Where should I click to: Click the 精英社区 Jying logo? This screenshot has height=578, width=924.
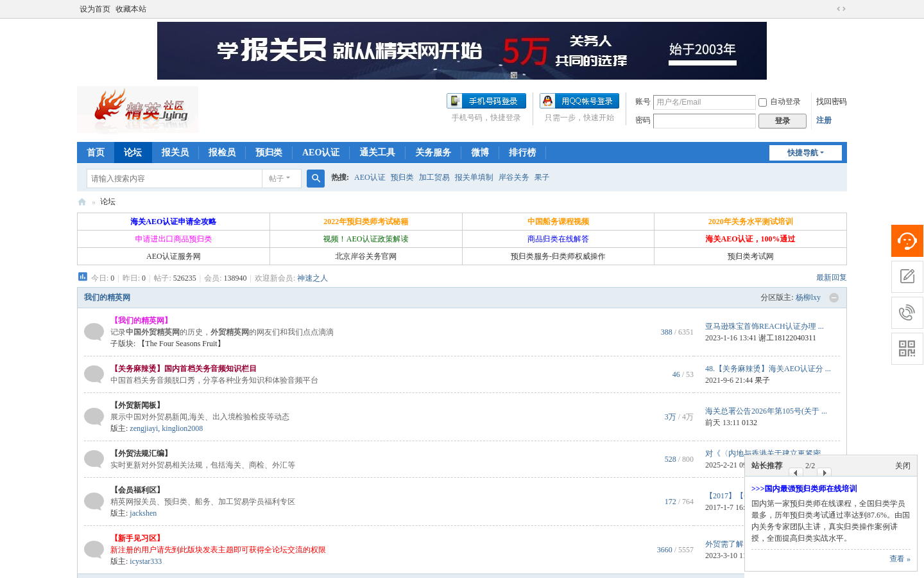click(x=138, y=109)
